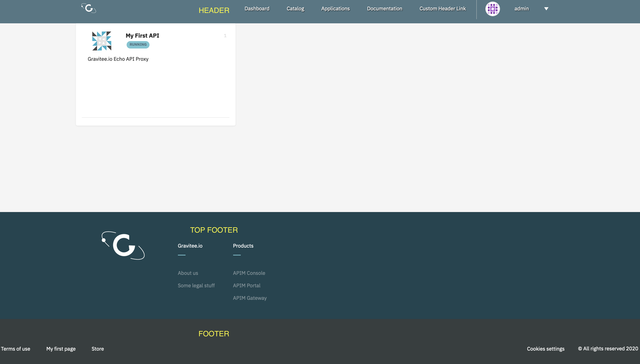This screenshot has height=364, width=640.
Task: Open Some legal stuff link
Action: click(196, 285)
